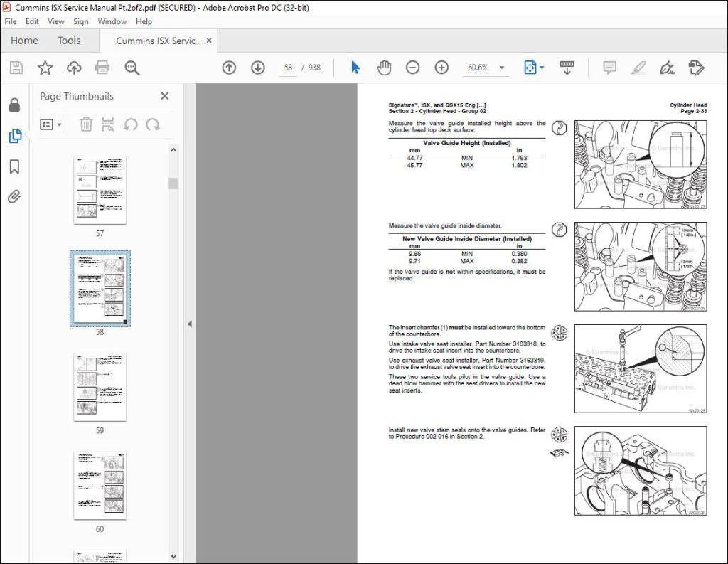728x564 pixels.
Task: Collapse the navigation pane arrow
Action: coord(189,324)
